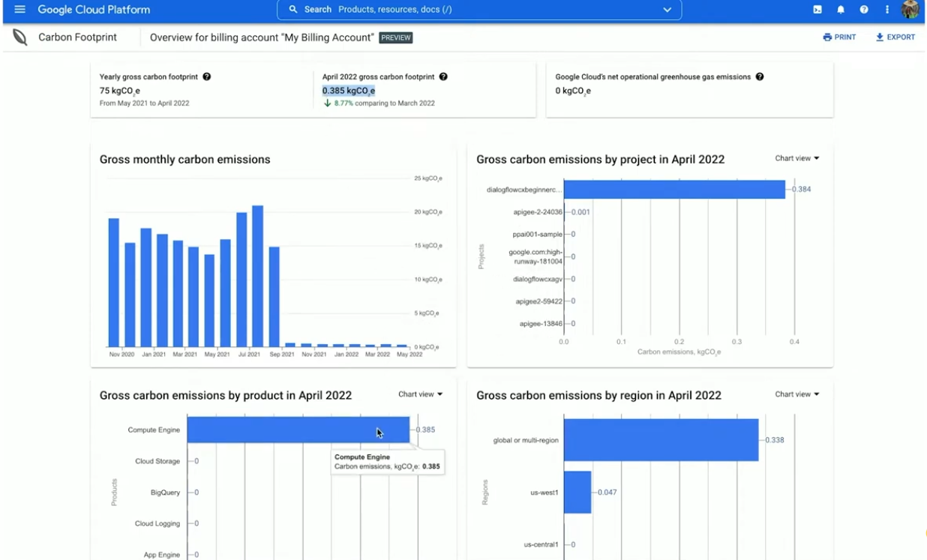Open Chart view dropdown for emissions by region
This screenshot has height=560, width=927.
[797, 394]
